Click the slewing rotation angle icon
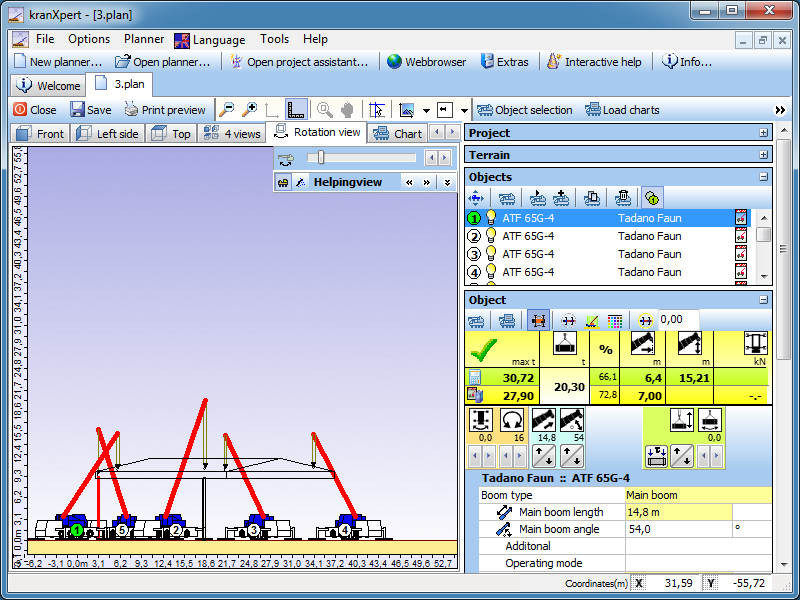This screenshot has width=800, height=600. point(512,420)
